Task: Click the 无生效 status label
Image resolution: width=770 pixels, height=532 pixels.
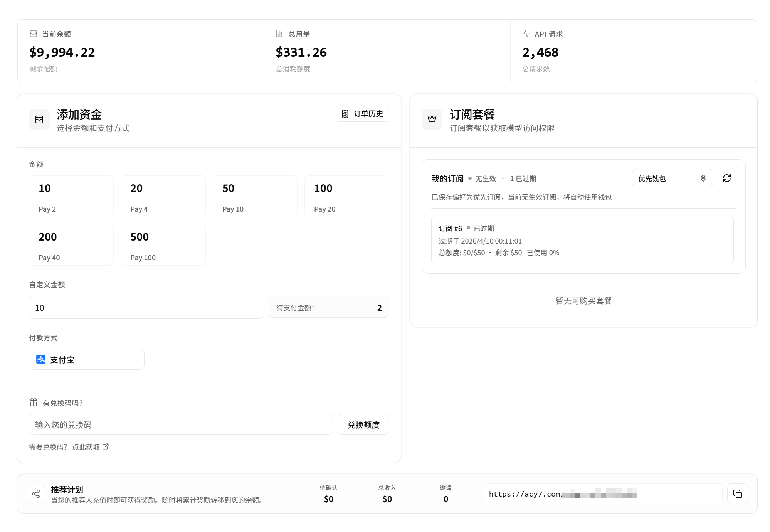Action: [486, 178]
